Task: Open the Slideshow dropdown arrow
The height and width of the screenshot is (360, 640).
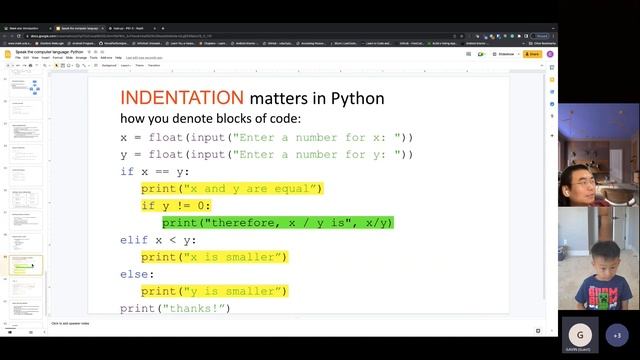Action: coord(519,54)
